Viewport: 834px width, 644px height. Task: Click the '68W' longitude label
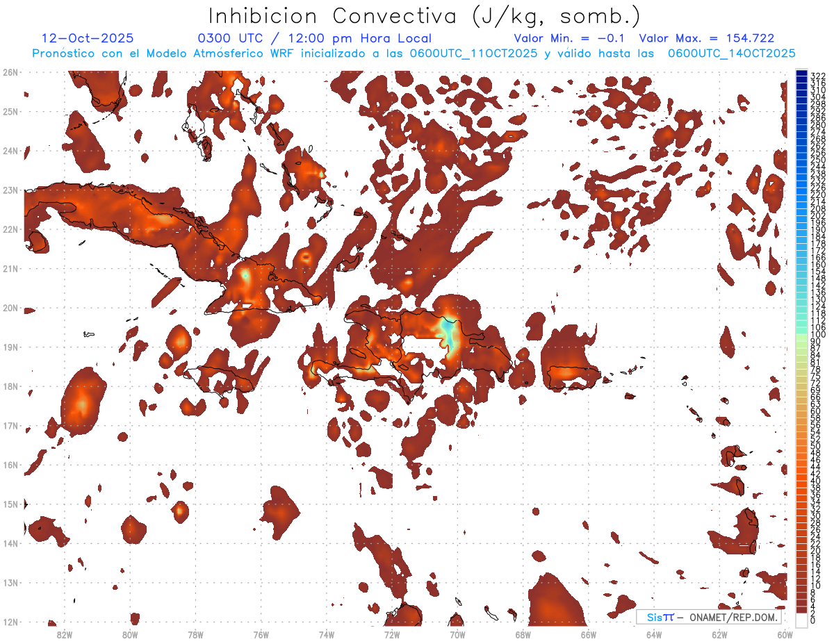click(x=523, y=634)
